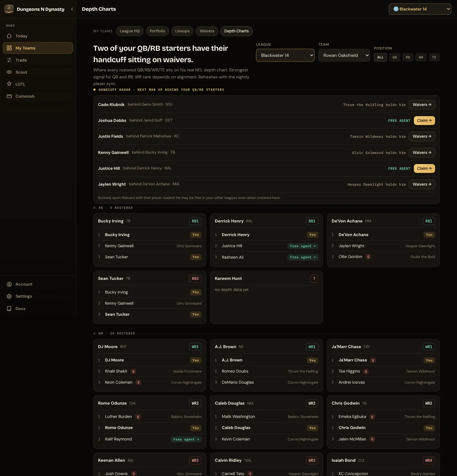Viewport: 457px width, 476px height.
Task: Filter depth charts by RB
Action: [408, 57]
